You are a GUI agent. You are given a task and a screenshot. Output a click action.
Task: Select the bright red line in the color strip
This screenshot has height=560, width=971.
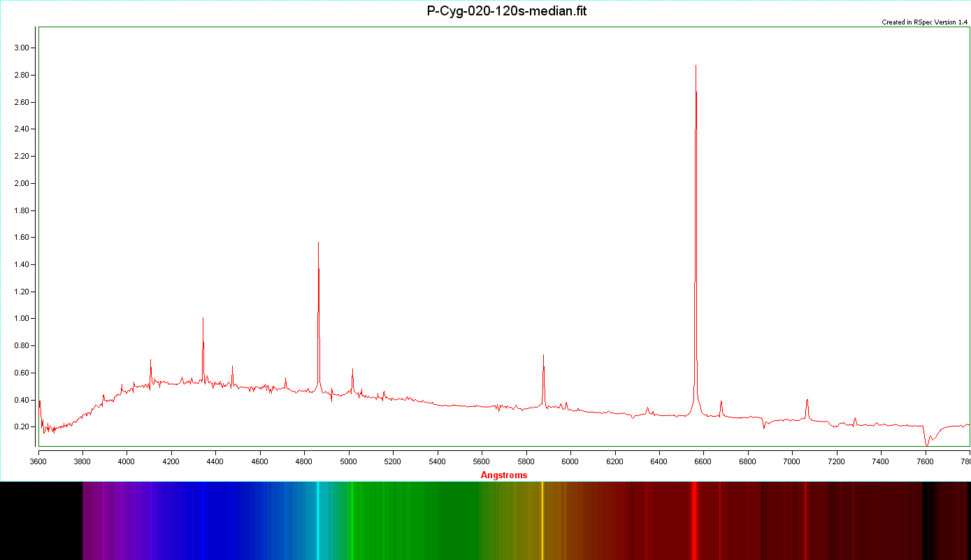[x=693, y=520]
